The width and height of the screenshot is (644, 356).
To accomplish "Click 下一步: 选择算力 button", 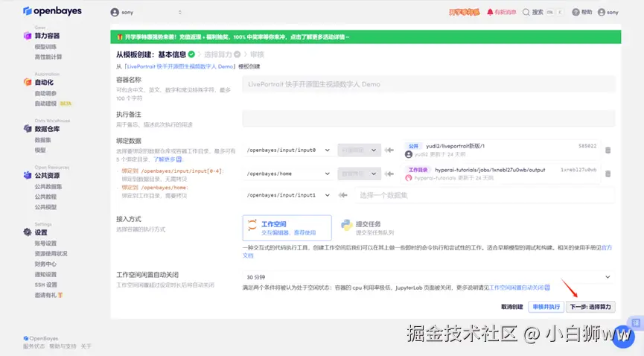I will tap(590, 307).
